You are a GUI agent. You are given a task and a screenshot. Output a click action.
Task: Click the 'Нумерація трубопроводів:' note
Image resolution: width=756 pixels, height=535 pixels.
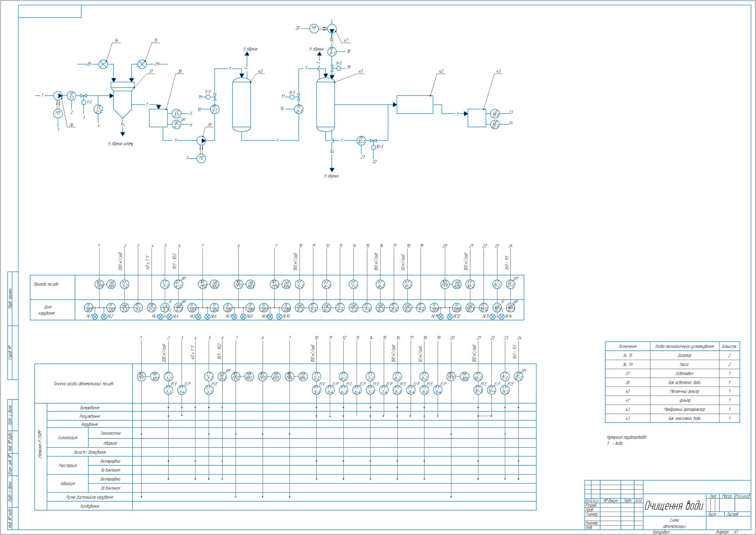pyautogui.click(x=627, y=437)
